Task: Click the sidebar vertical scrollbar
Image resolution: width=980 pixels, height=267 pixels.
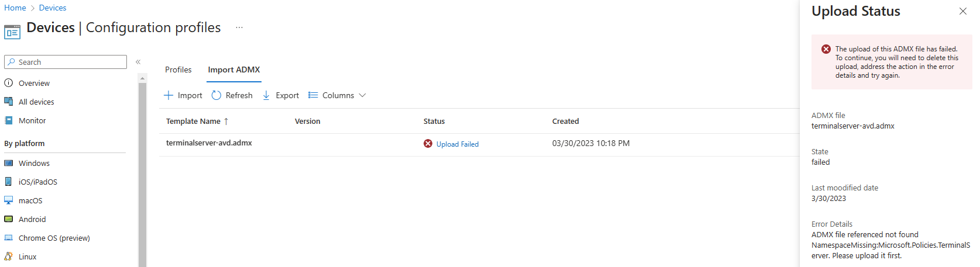Action: point(142,175)
